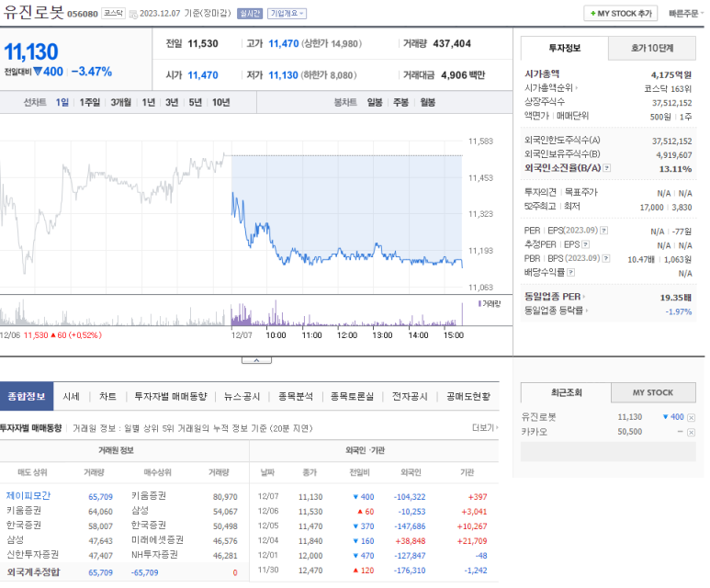The width and height of the screenshot is (710, 588).
Task: Open 카카오 in the recent list
Action: click(535, 432)
